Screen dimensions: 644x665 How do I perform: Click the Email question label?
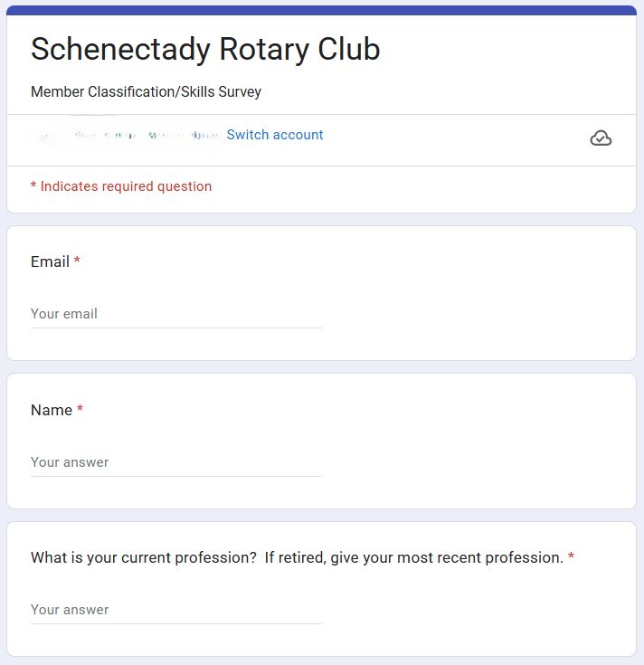pyautogui.click(x=50, y=261)
